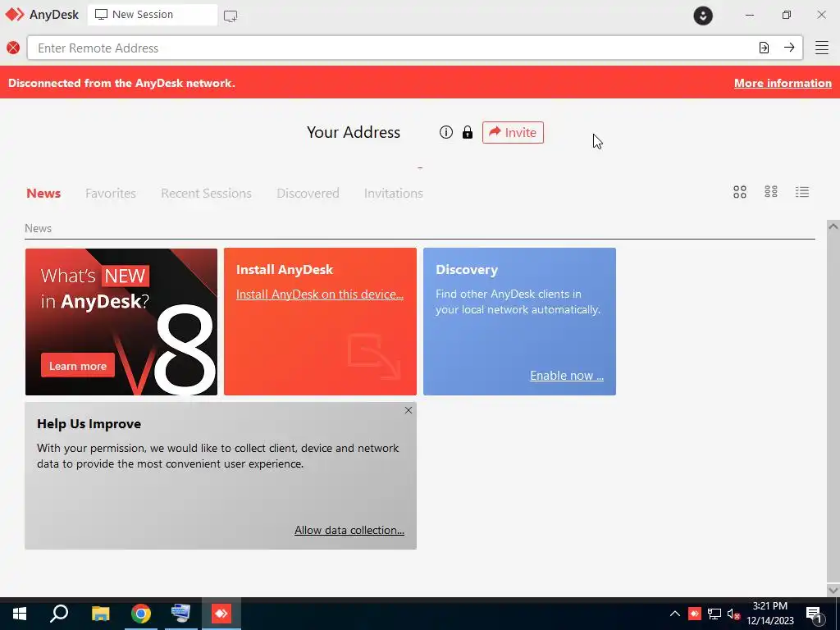Click the Invite button

513,132
